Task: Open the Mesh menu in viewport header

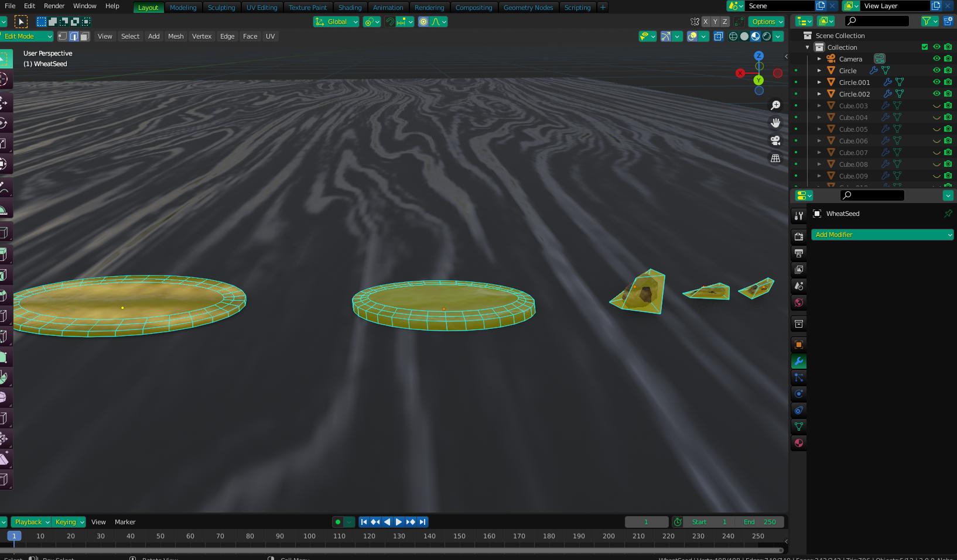Action: pos(176,36)
